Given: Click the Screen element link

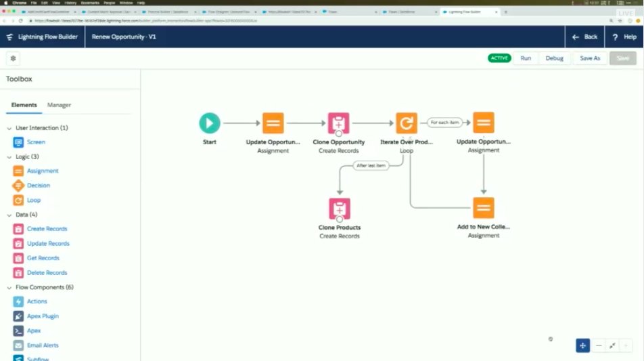Looking at the screenshot, I should coord(36,142).
